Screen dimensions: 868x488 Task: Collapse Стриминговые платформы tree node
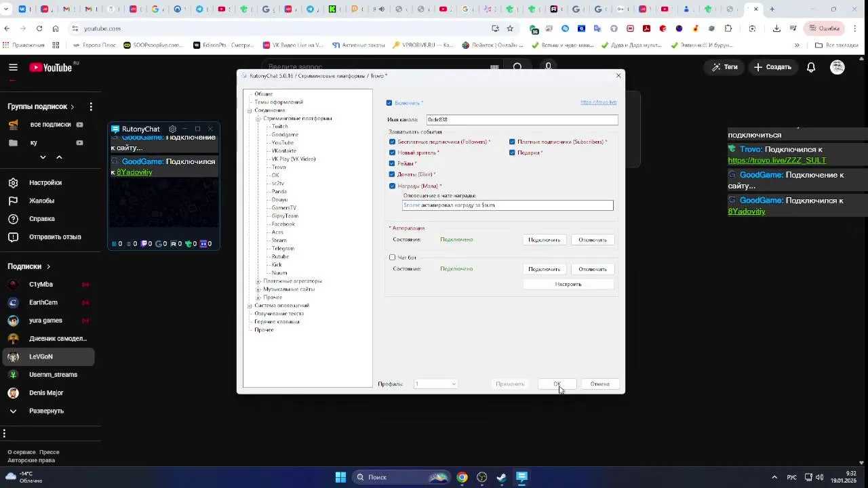coord(258,119)
